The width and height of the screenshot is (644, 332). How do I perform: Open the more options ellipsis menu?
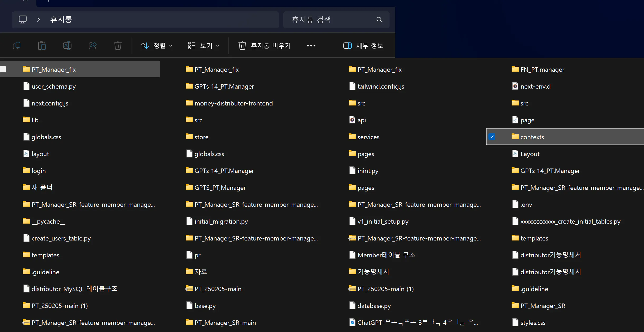(311, 46)
